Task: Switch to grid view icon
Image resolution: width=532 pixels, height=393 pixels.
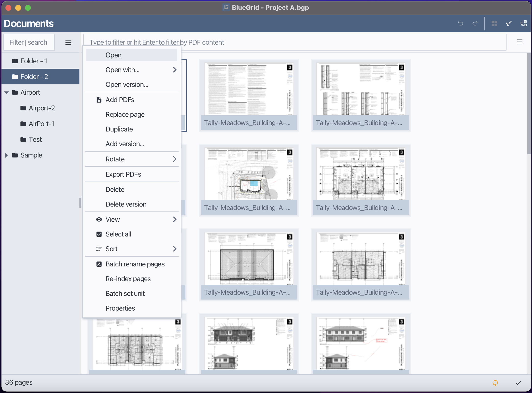Action: 494,23
